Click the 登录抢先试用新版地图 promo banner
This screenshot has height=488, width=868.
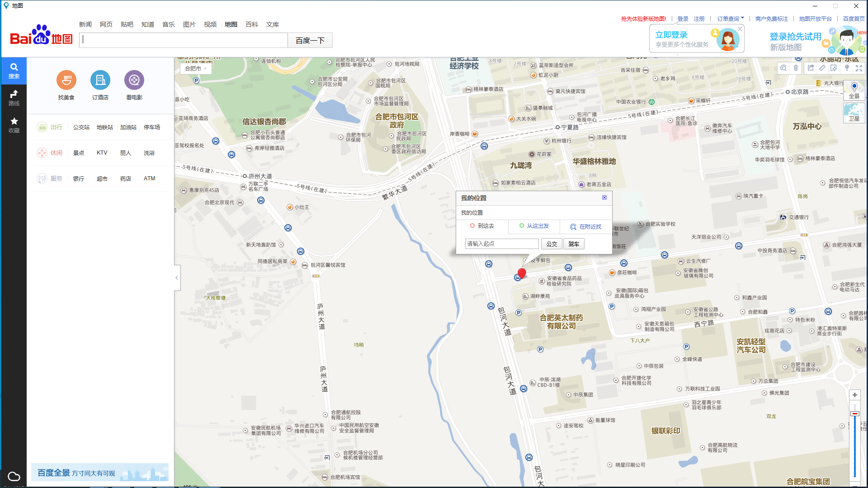tap(817, 41)
